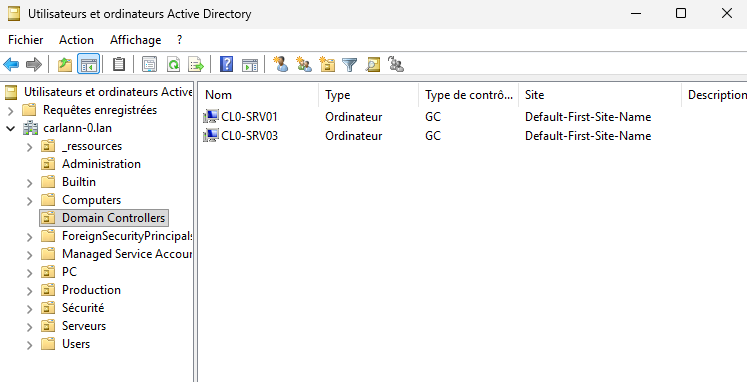Open the Affichage menu
The image size is (747, 382).
pos(135,40)
